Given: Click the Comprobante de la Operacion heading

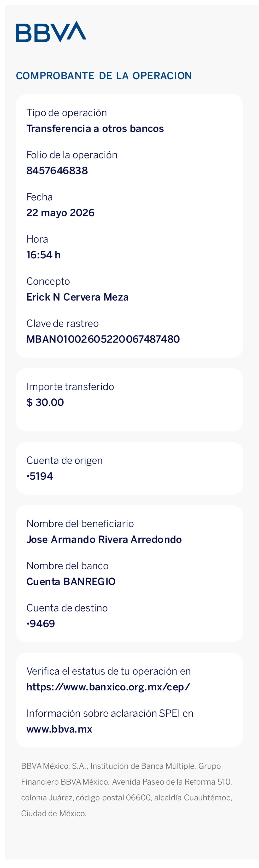Looking at the screenshot, I should click(x=104, y=76).
